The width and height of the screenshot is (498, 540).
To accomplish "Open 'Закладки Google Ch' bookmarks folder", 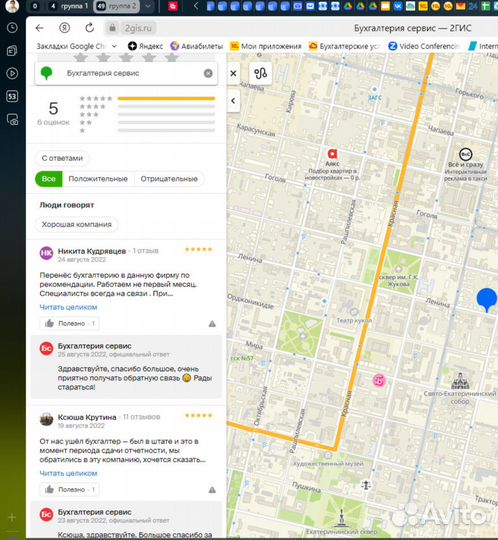I will 76,46.
